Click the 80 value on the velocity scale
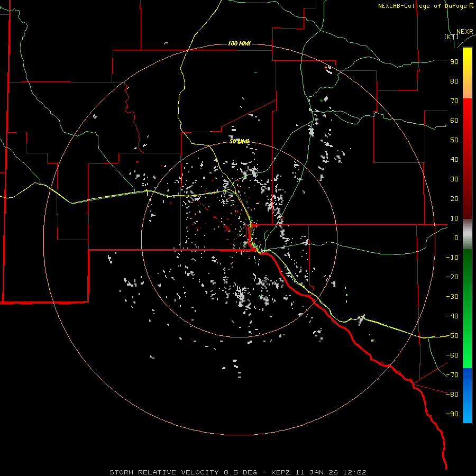Screen dimensions: 476x476 coord(454,81)
